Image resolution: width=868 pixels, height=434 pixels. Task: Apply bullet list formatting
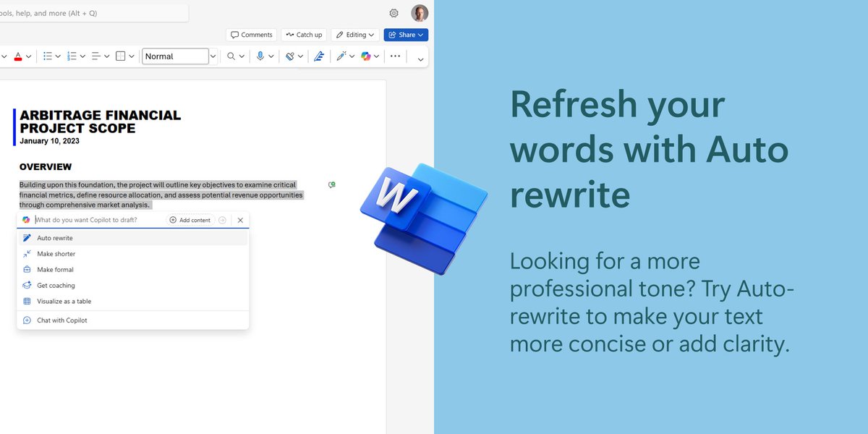[48, 56]
